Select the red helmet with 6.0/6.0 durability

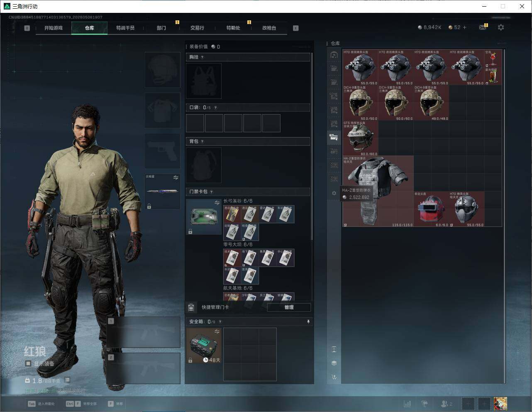point(431,209)
